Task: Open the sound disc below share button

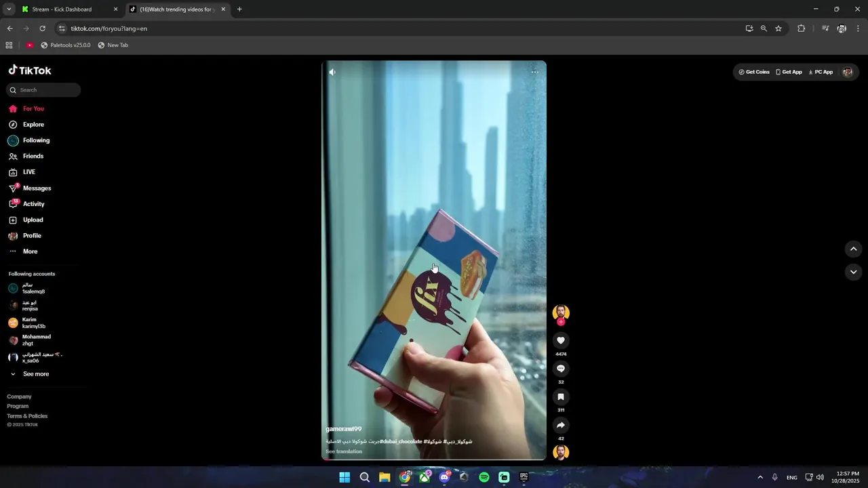Action: pos(561,452)
